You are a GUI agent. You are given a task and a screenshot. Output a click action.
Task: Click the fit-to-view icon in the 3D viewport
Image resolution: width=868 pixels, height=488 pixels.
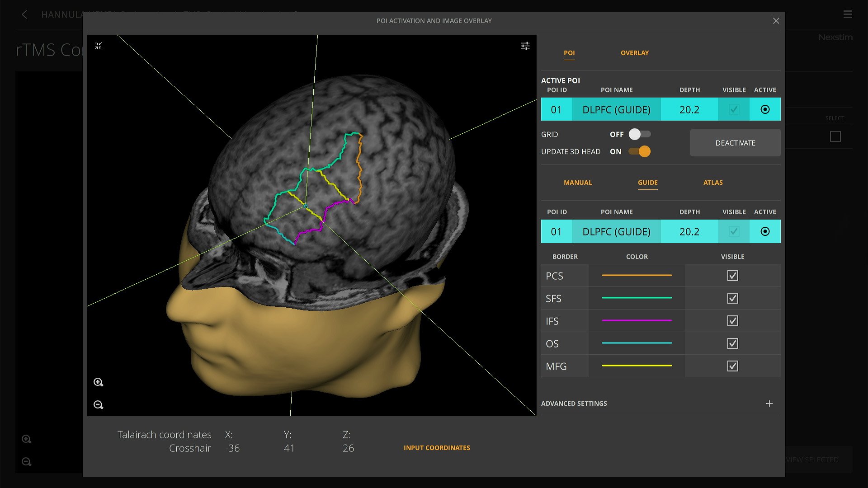(98, 46)
